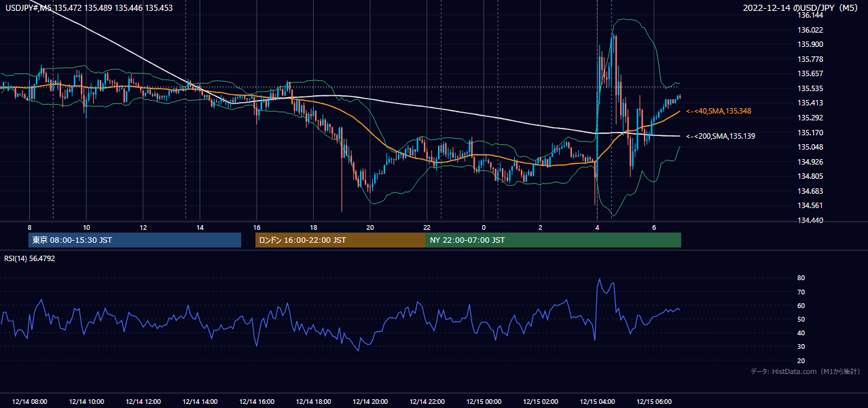Viewport: 868px width, 408px height.
Task: Click price axis value 134.561
Action: [x=810, y=205]
